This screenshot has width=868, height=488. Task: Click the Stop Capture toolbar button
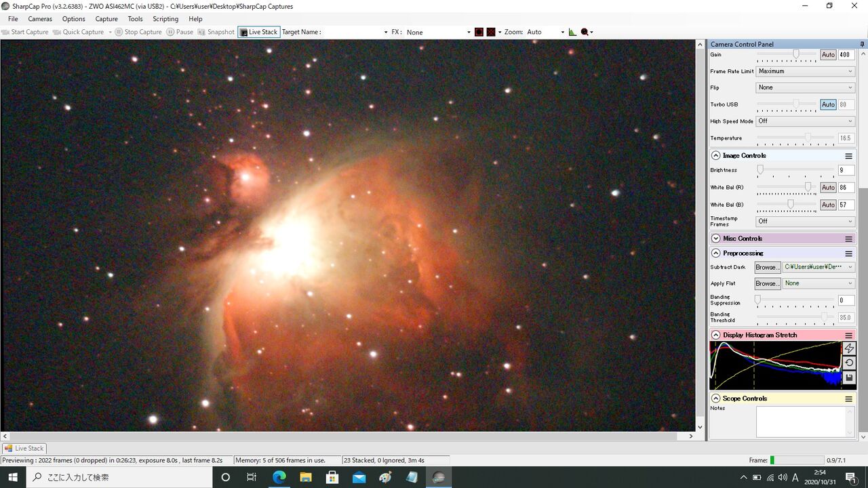(x=138, y=32)
